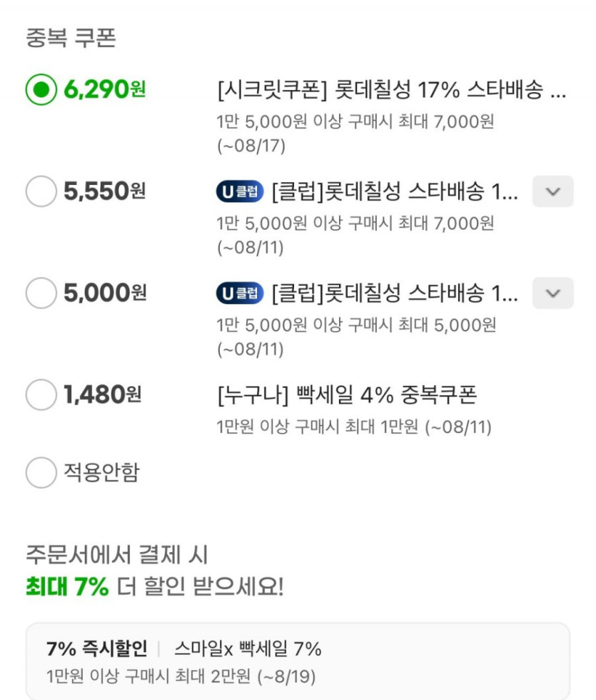This screenshot has width=596, height=700.
Task: Click the 1,480원 discount amount label
Action: pyautogui.click(x=102, y=395)
